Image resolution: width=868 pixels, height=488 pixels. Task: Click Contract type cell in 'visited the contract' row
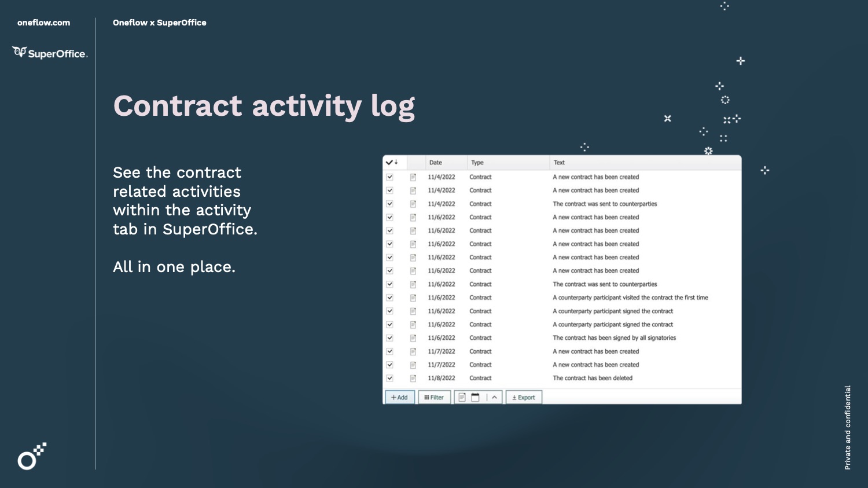(480, 298)
